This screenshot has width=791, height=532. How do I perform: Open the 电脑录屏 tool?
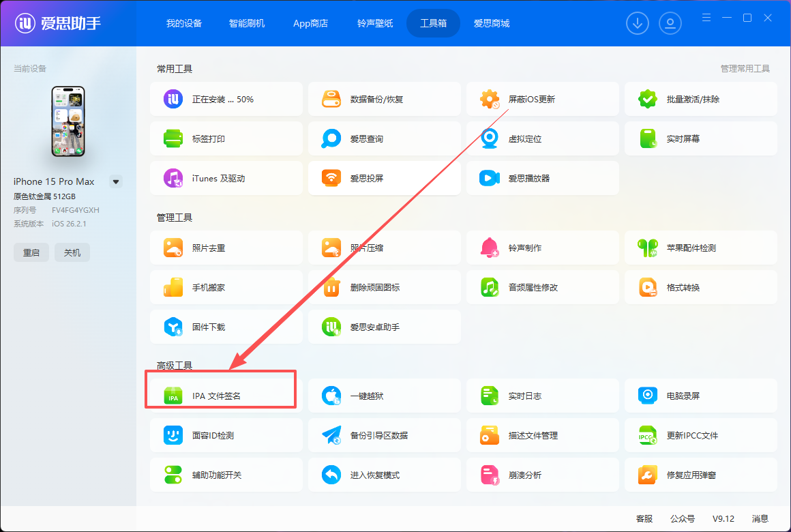(x=701, y=396)
